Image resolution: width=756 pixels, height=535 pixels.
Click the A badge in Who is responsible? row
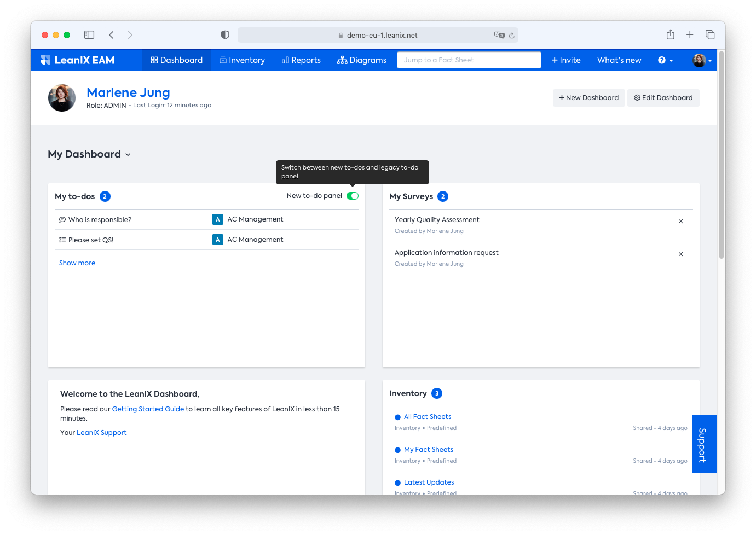click(x=218, y=219)
